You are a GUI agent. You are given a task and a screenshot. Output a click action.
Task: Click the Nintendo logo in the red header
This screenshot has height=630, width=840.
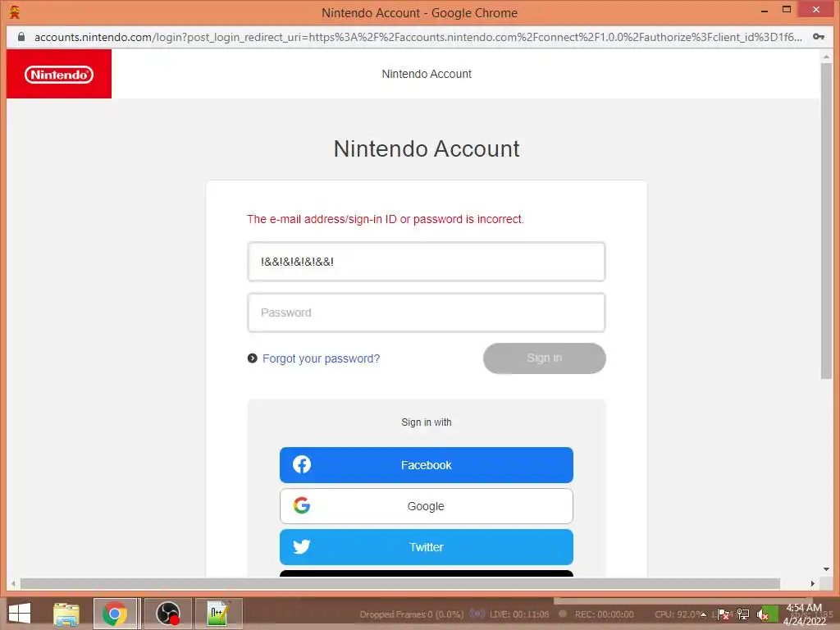point(59,75)
